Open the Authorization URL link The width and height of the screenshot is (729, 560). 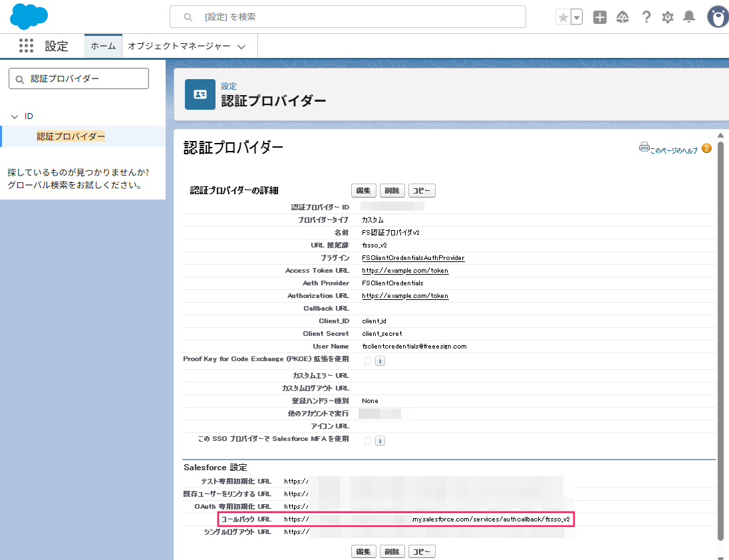click(405, 295)
